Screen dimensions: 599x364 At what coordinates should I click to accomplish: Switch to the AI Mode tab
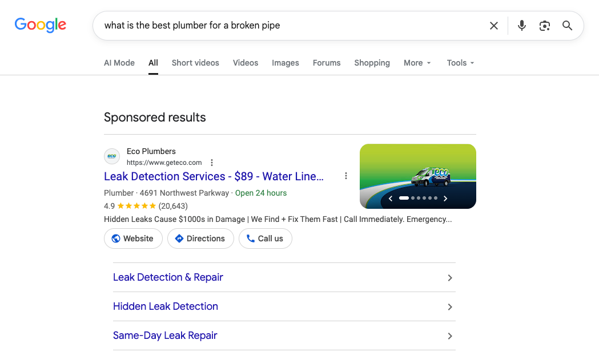(x=119, y=63)
